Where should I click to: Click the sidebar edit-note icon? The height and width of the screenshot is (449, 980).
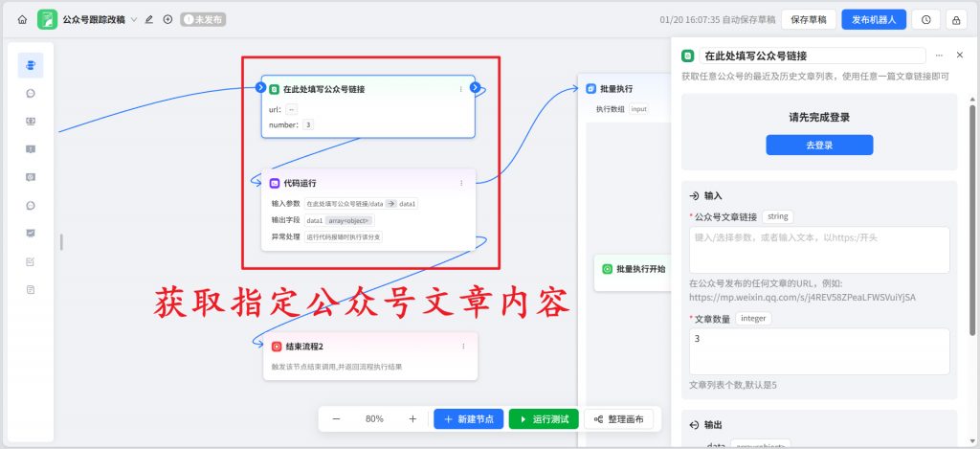pyautogui.click(x=31, y=261)
